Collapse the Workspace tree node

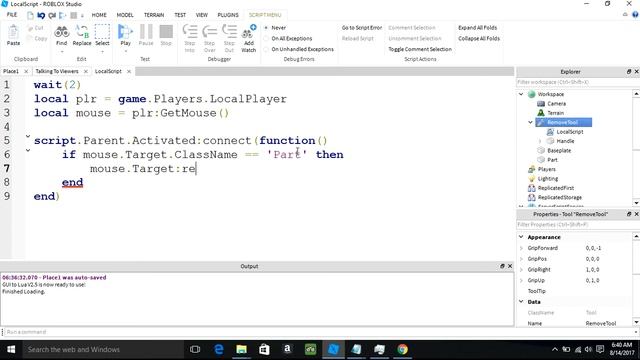521,94
